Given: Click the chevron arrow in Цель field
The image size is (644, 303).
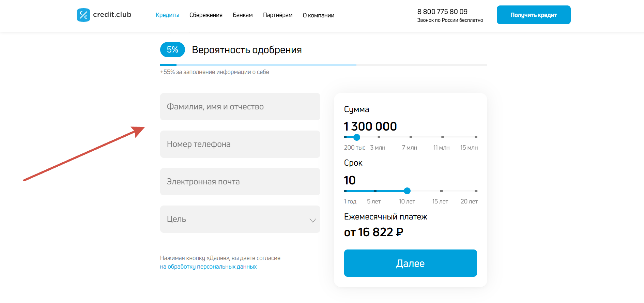Looking at the screenshot, I should coord(312,220).
